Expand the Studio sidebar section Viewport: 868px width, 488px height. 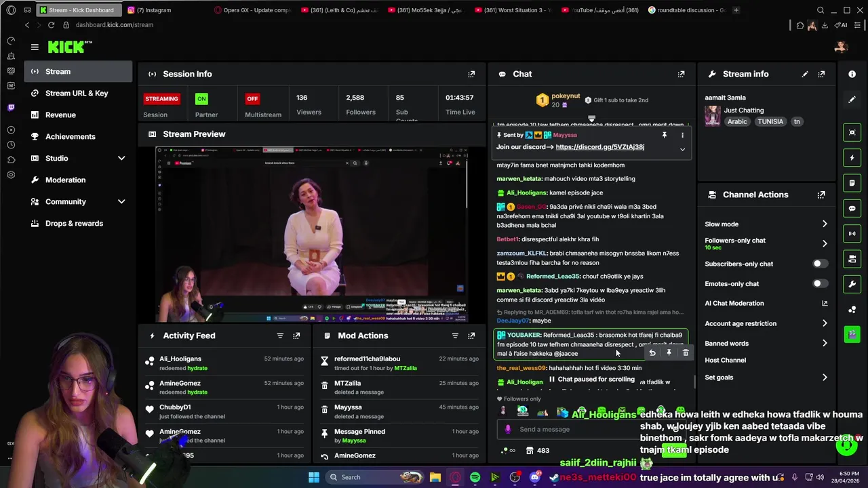[x=121, y=158]
